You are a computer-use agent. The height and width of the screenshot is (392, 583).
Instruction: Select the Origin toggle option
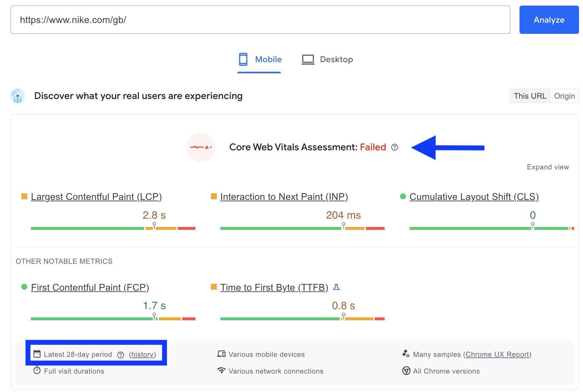565,96
